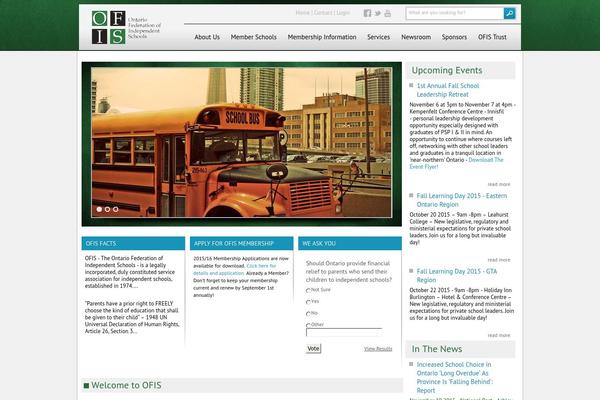Open 'Download The Event Flyer!' link
600x400 pixels.
point(457,163)
